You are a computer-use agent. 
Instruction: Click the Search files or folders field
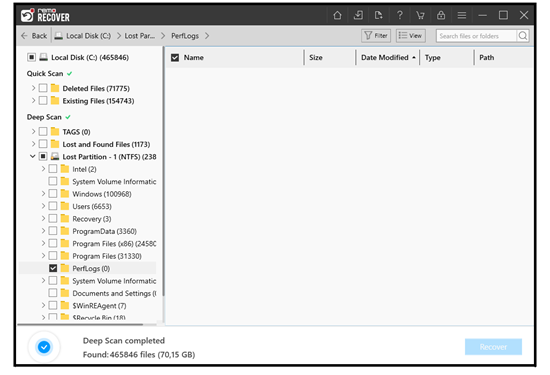(x=476, y=36)
